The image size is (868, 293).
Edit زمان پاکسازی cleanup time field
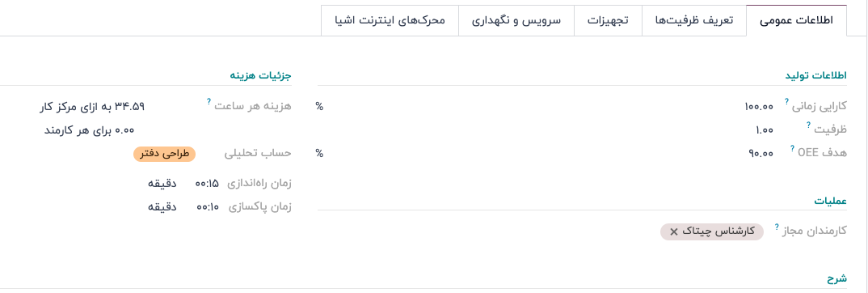pos(208,207)
